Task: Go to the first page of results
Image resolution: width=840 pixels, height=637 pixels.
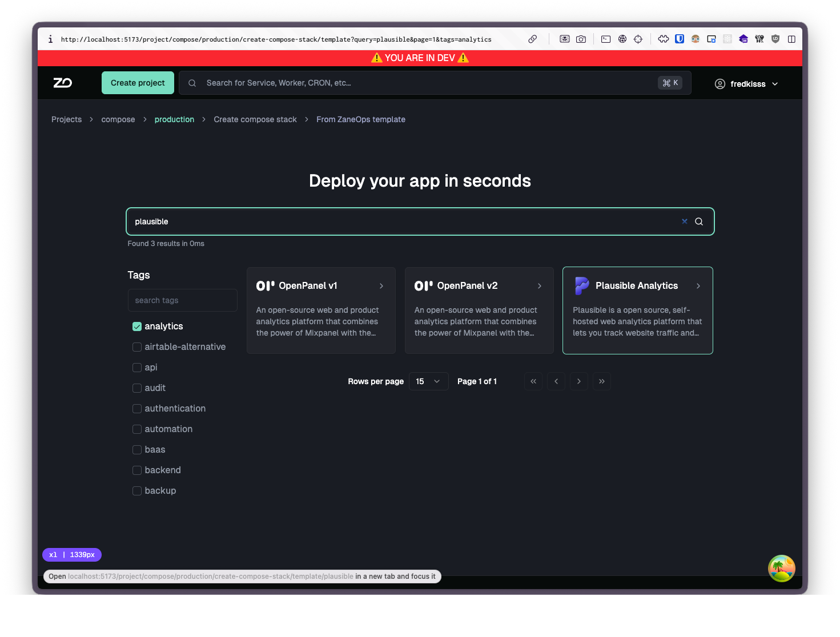Action: [533, 381]
